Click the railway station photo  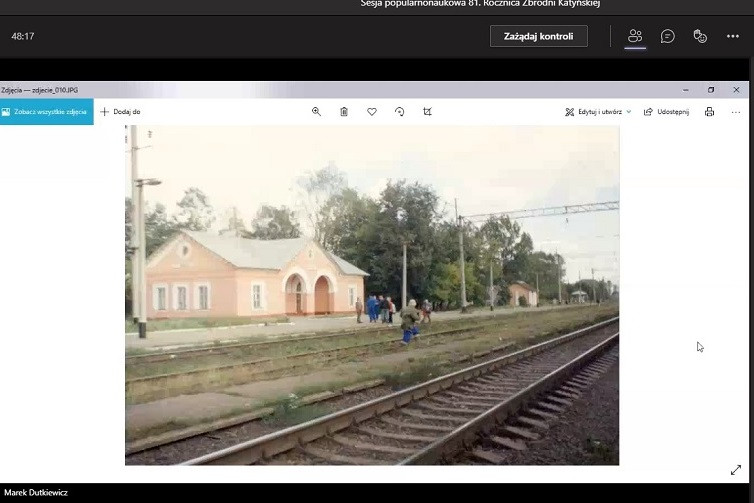click(x=372, y=295)
